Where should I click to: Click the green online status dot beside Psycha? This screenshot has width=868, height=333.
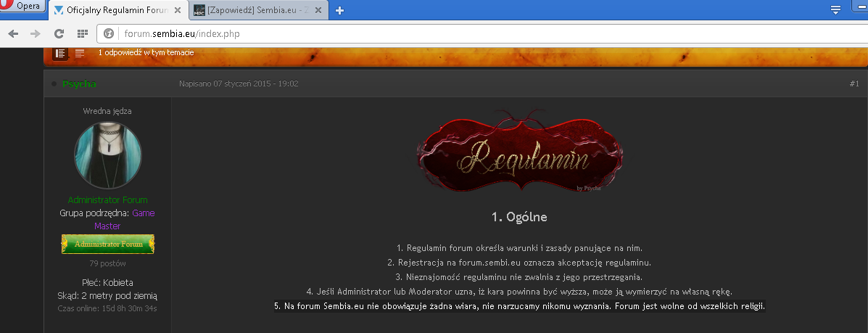[x=54, y=83]
